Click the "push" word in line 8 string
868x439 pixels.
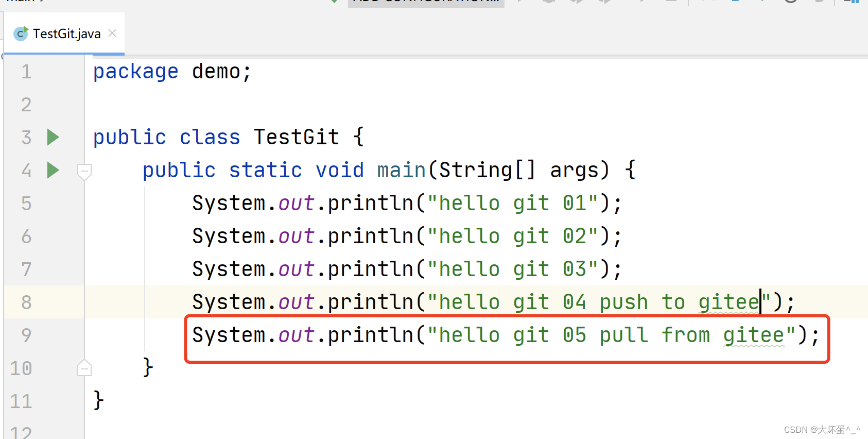coord(624,303)
